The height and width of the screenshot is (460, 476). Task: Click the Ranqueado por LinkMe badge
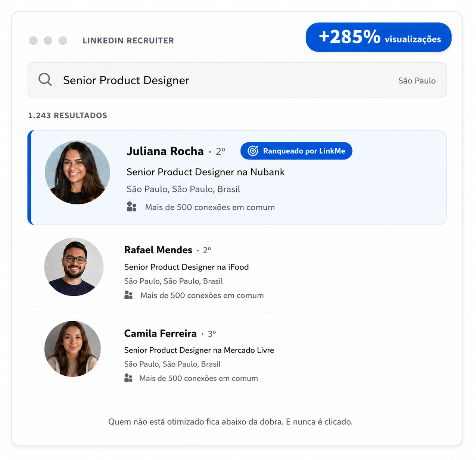tap(296, 151)
